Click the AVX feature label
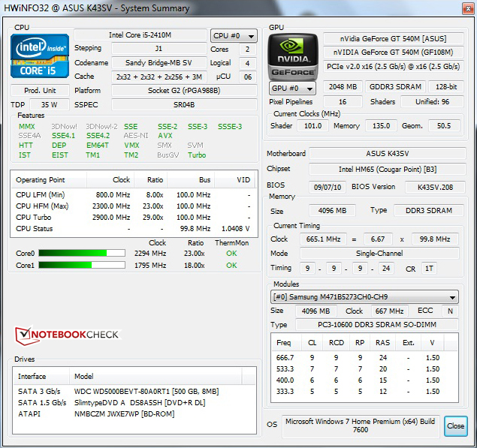Screen dimensions: 477x448 click(165, 136)
